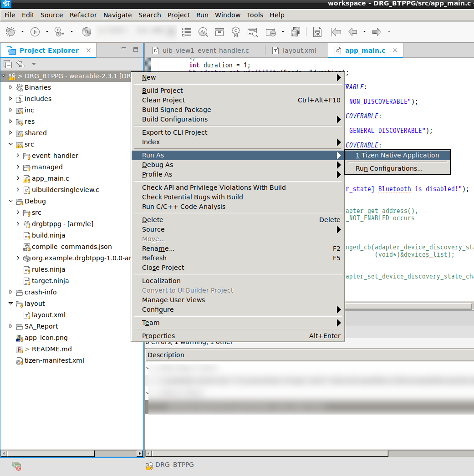Viewport: 474px width, 476px height.
Task: Click the debug bug toolbar icon
Action: point(10,31)
